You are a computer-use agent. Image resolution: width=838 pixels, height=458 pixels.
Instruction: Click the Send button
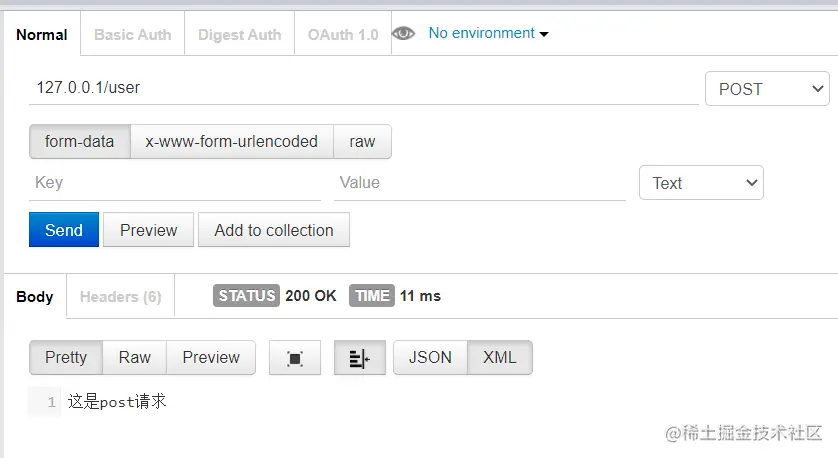point(64,230)
